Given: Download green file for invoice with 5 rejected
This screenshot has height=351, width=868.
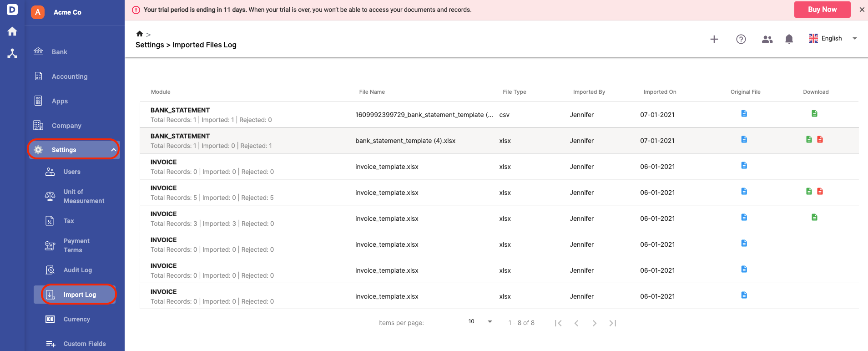Looking at the screenshot, I should (809, 191).
